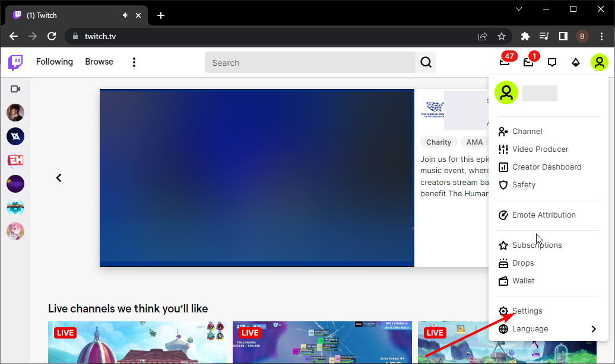Open the Following page link
The image size is (615, 364).
55,62
